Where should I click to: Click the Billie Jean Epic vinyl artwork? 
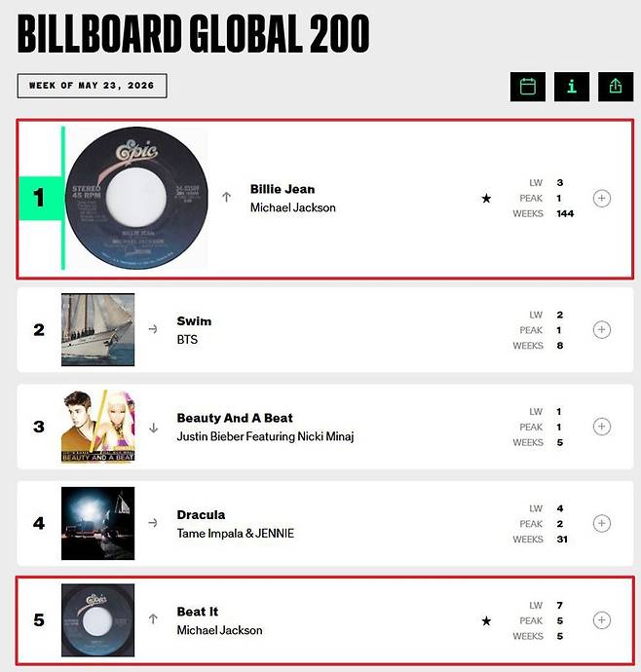(136, 198)
